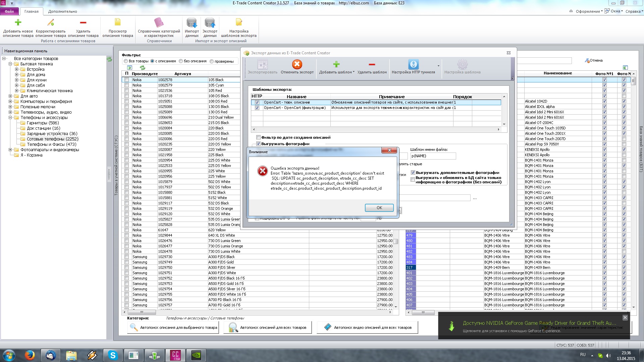
Task: Click the Отмена button
Action: (x=594, y=60)
